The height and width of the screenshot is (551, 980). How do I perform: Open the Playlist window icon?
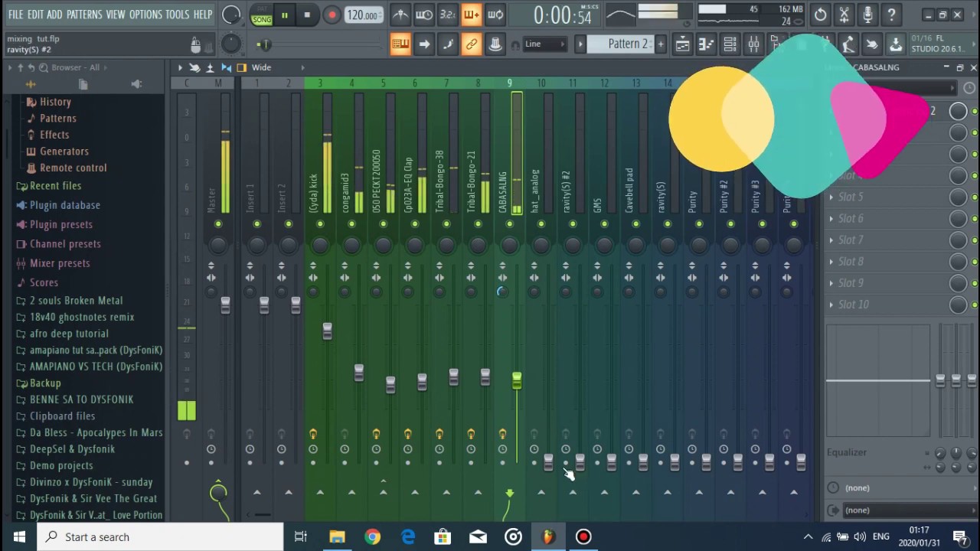(x=682, y=44)
